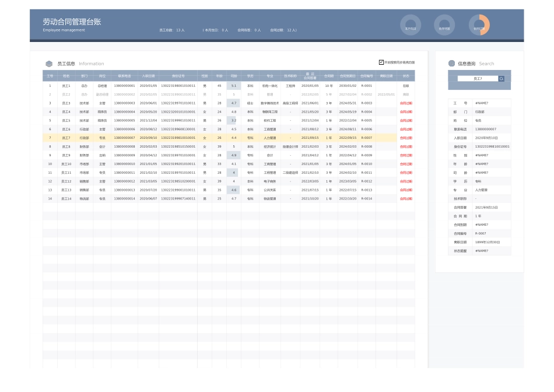Click the 状态 column header

(x=406, y=76)
